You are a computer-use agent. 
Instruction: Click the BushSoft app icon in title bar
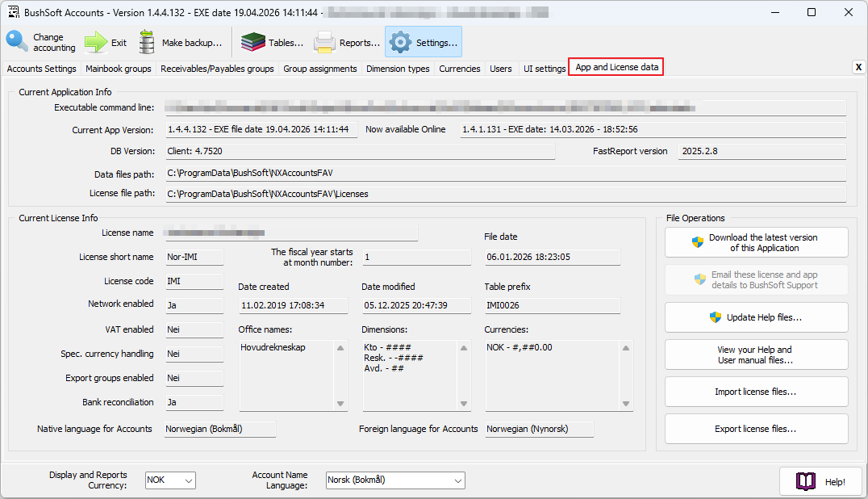[13, 12]
